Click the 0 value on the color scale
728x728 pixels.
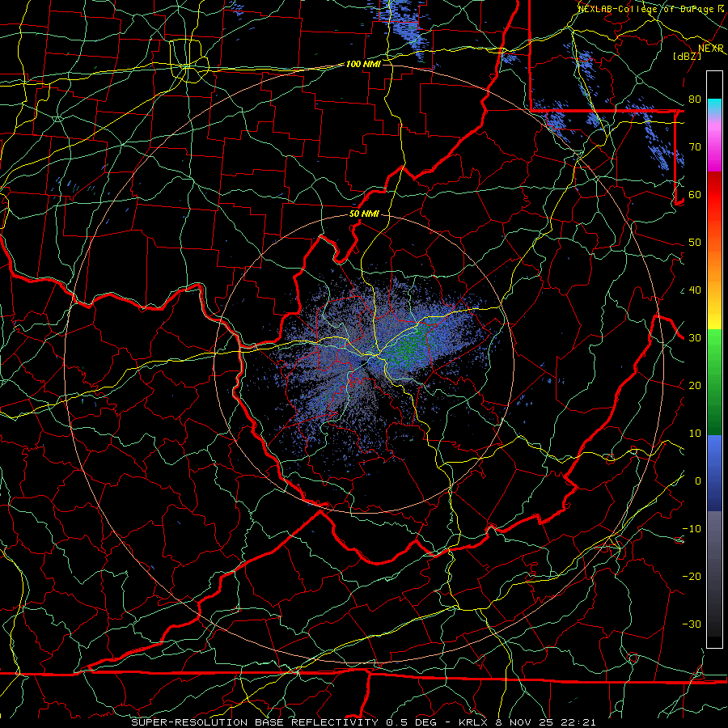pos(698,481)
